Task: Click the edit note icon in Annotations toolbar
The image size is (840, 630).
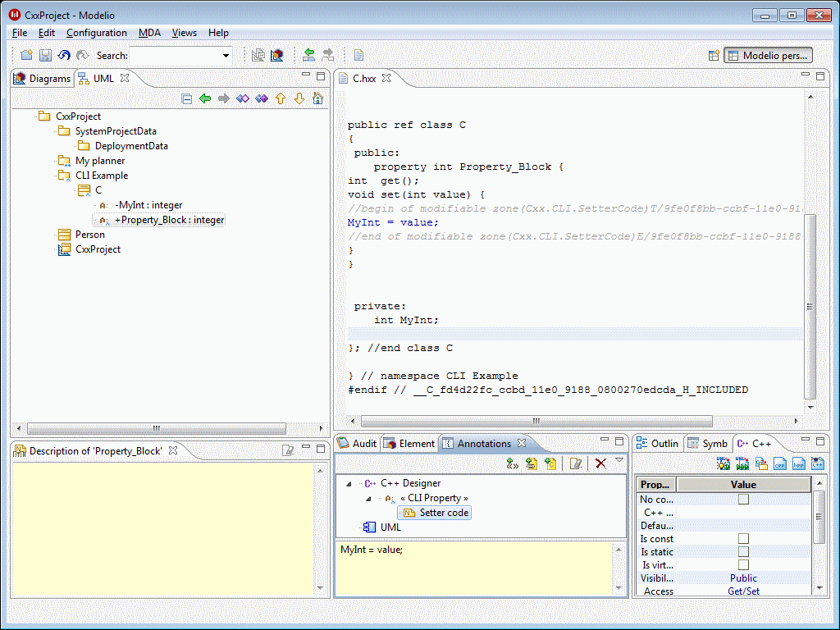Action: [576, 464]
